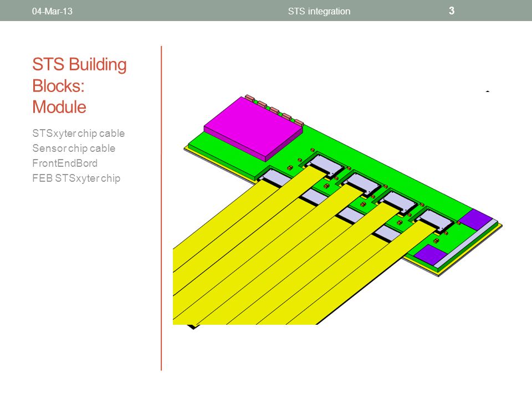The width and height of the screenshot is (532, 399).
Task: Click the line Sensor chip cable
Action: coord(74,149)
